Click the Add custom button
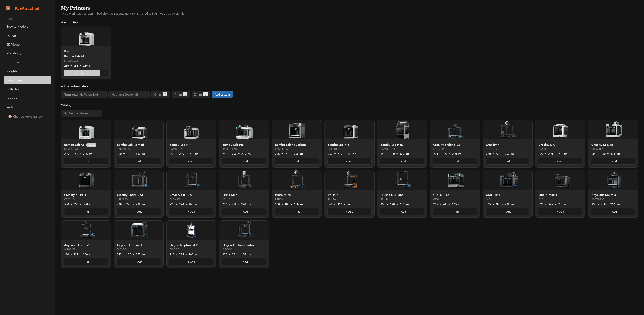This screenshot has height=315, width=644. coord(222,94)
